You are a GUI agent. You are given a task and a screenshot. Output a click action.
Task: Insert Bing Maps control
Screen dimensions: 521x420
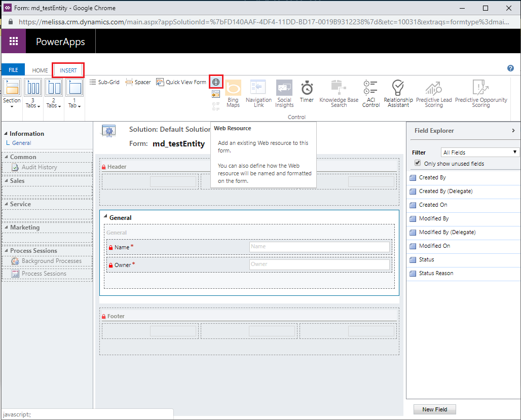(233, 93)
